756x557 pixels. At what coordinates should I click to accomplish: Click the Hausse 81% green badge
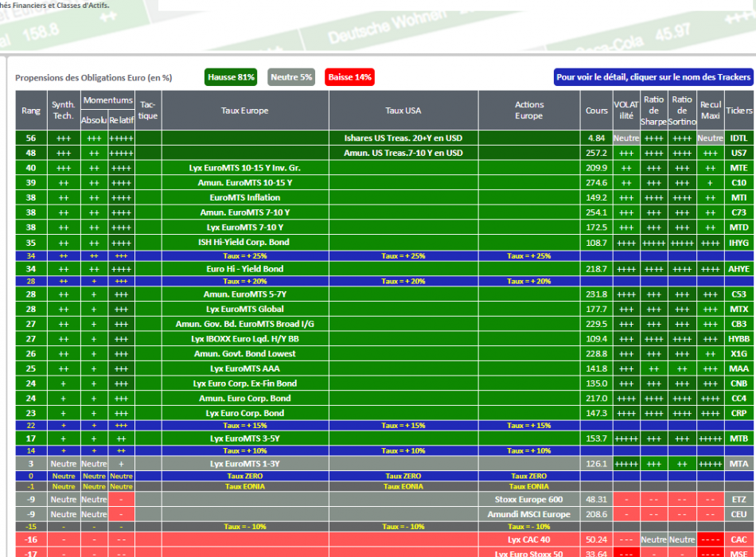(x=231, y=77)
